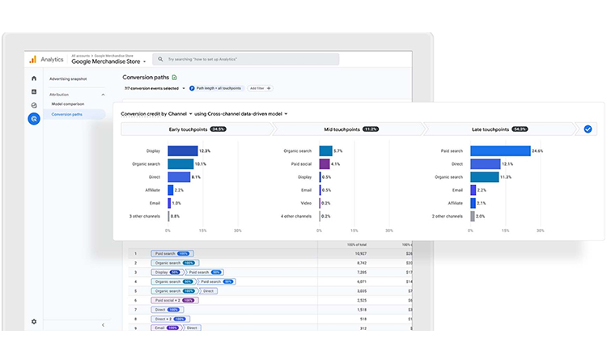Image resolution: width=607 pixels, height=364 pixels.
Task: Click the Add filter button
Action: pos(260,88)
